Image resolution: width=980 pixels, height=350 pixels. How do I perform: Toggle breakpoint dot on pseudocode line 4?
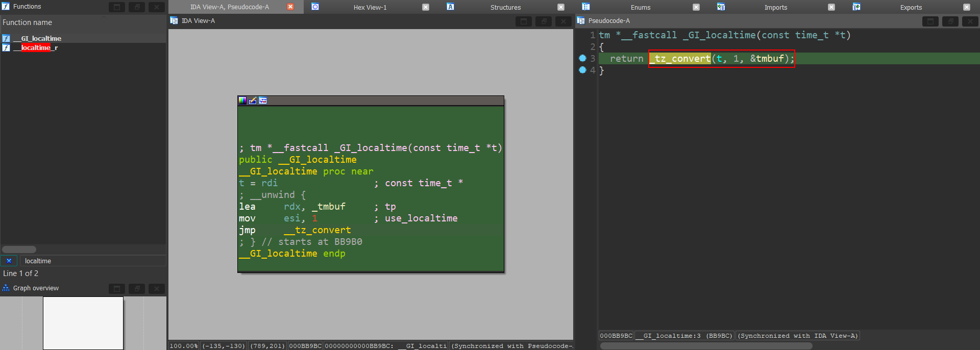coord(582,70)
